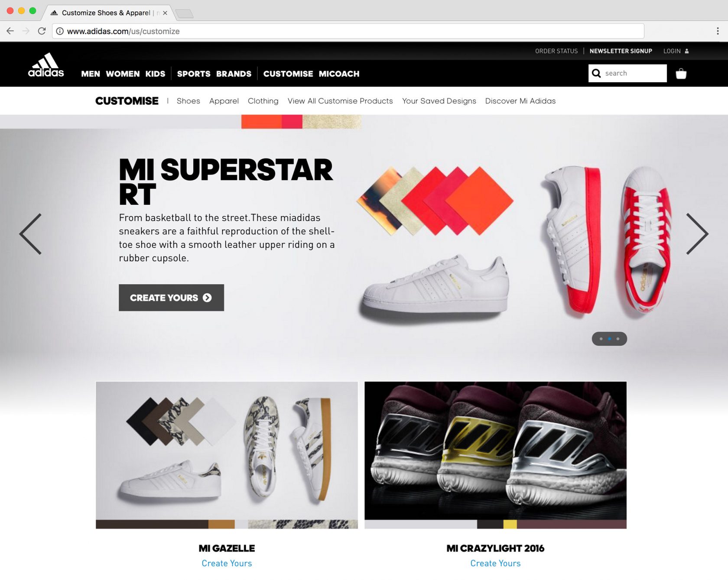The image size is (728, 580).
Task: View site info icon in address bar
Action: click(60, 31)
